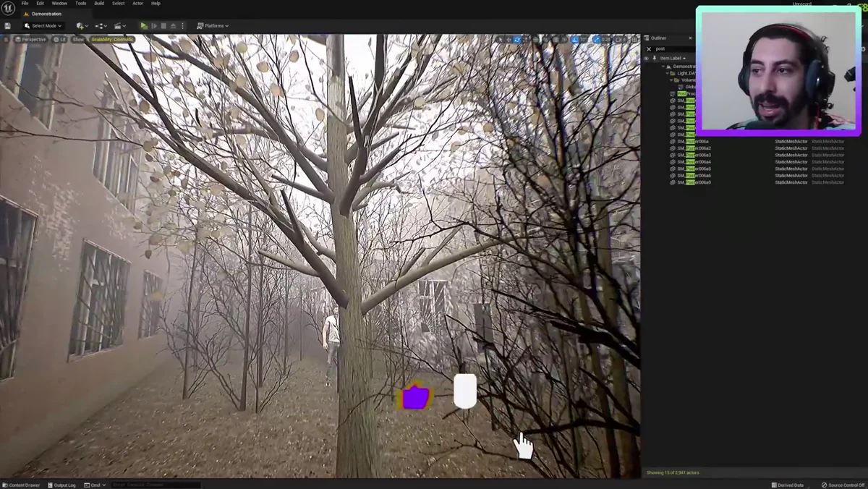Viewport: 868px width, 489px height.
Task: Click the console command input field
Action: pos(156,485)
